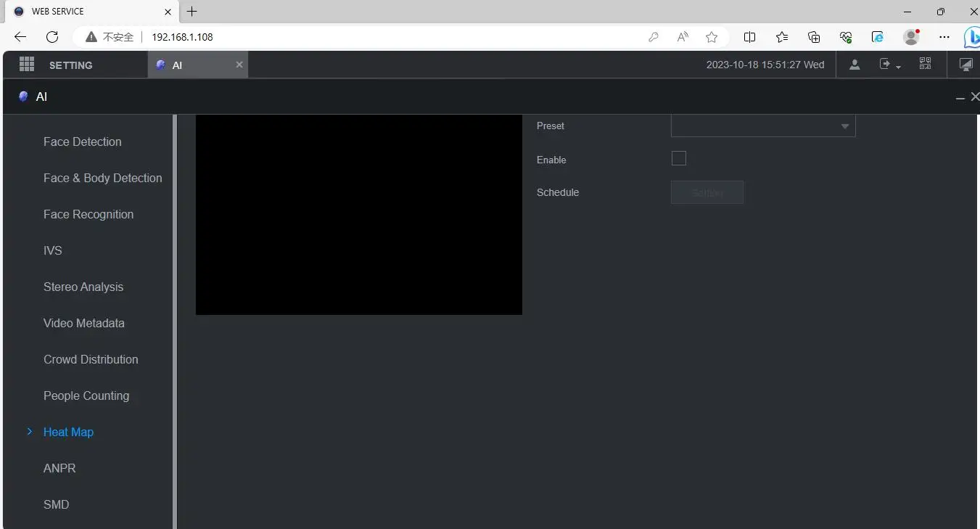Show the QR code icon

click(x=925, y=64)
